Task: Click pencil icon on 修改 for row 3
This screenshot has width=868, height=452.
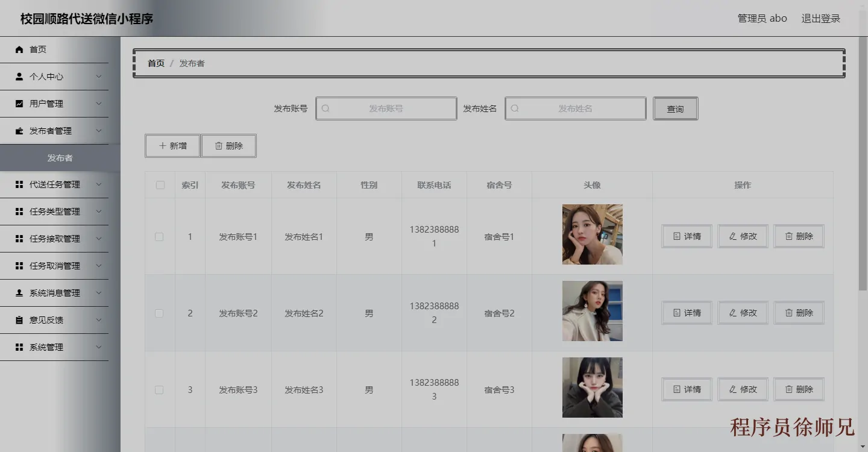Action: pos(732,389)
